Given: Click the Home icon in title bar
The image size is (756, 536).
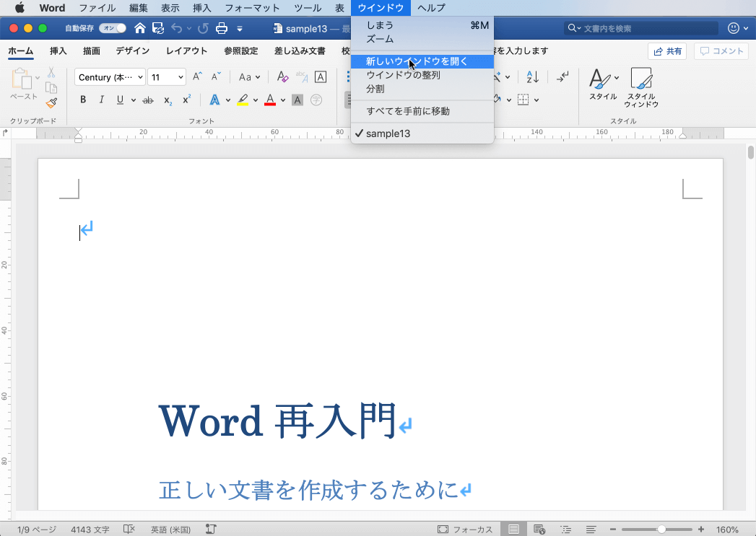Looking at the screenshot, I should (140, 28).
